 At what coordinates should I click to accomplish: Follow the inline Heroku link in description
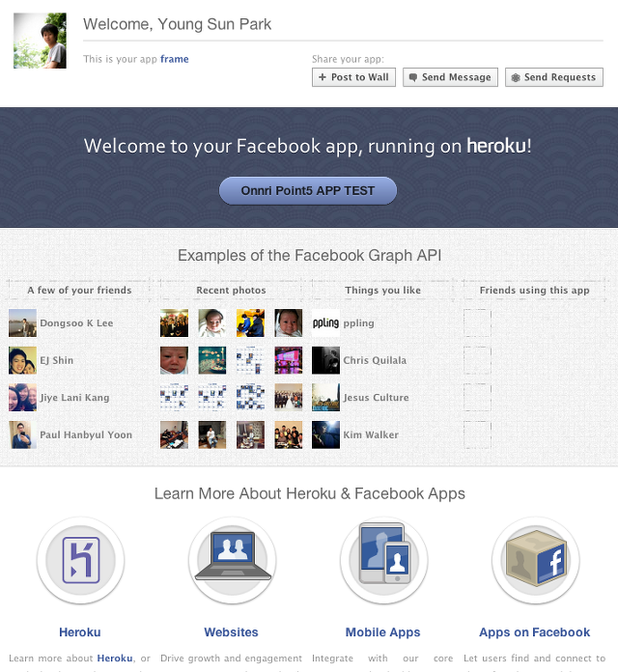coord(115,658)
